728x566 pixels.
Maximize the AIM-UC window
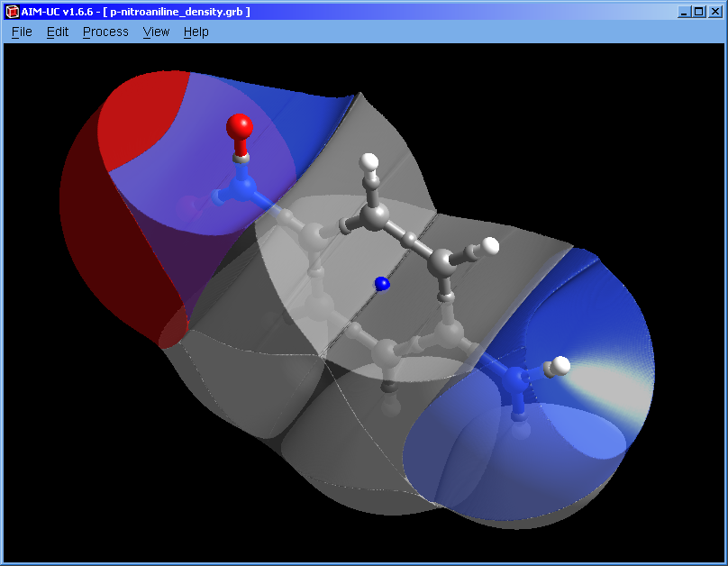(699, 12)
